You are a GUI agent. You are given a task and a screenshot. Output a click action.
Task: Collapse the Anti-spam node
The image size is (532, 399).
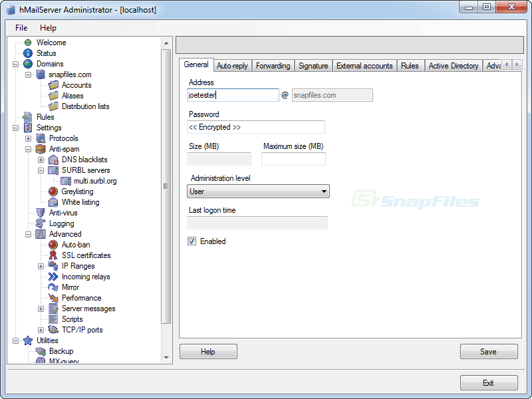(x=28, y=149)
